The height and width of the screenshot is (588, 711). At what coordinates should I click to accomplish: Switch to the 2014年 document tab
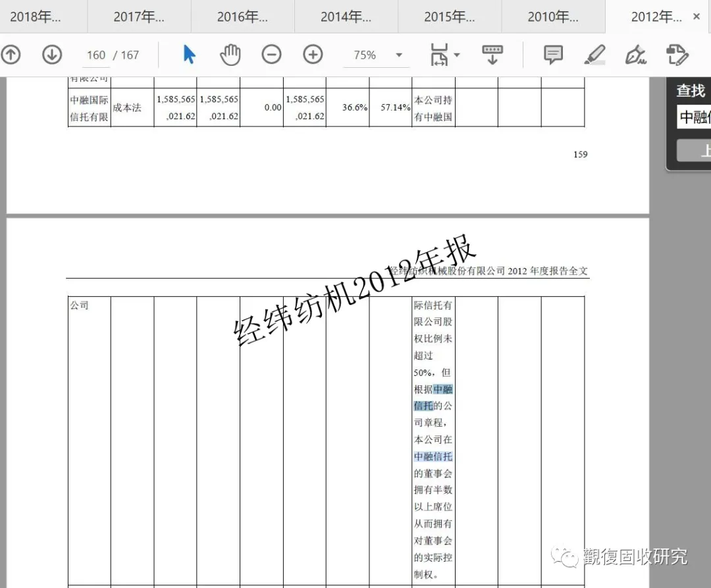(x=346, y=16)
